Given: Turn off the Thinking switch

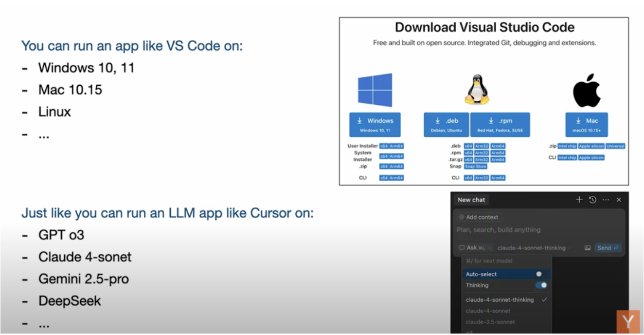Looking at the screenshot, I should (541, 285).
